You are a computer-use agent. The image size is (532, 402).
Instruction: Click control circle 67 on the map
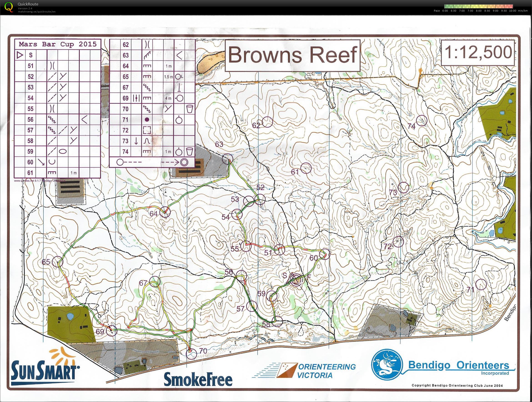point(155,281)
